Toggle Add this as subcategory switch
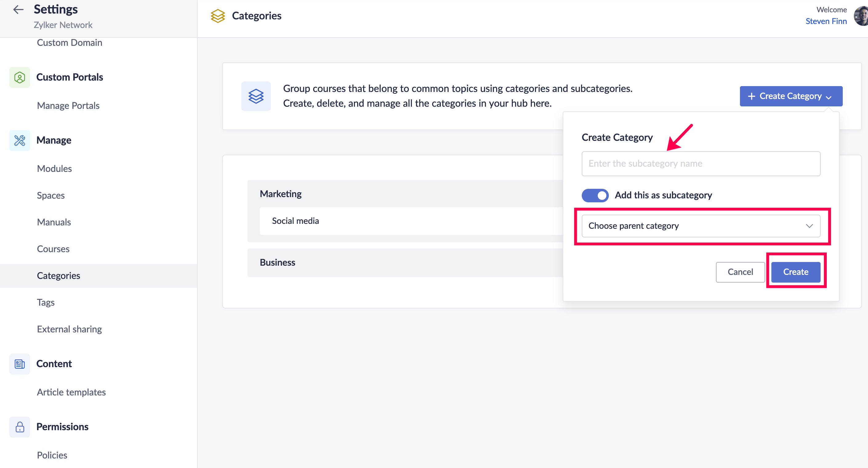The width and height of the screenshot is (868, 468). point(595,195)
